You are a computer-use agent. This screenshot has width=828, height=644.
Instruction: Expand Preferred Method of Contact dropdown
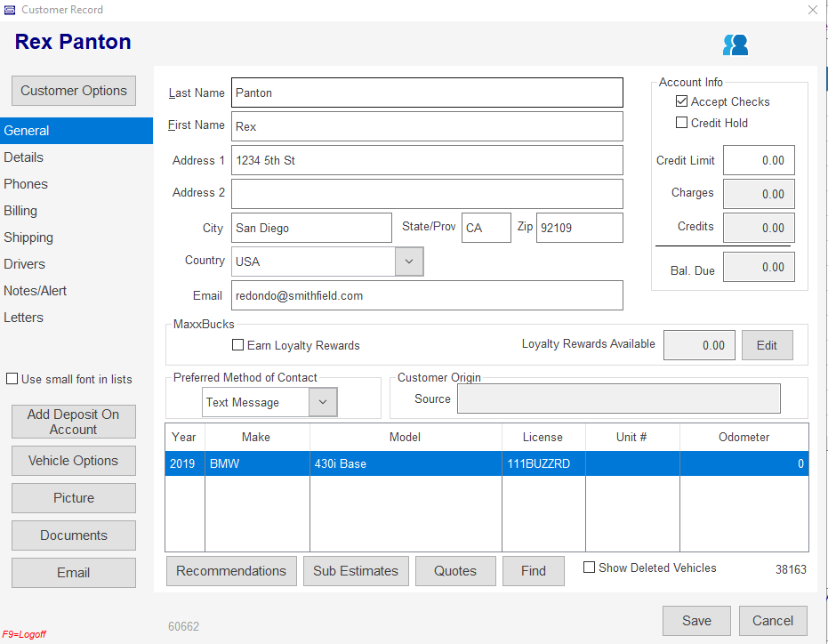coord(323,402)
